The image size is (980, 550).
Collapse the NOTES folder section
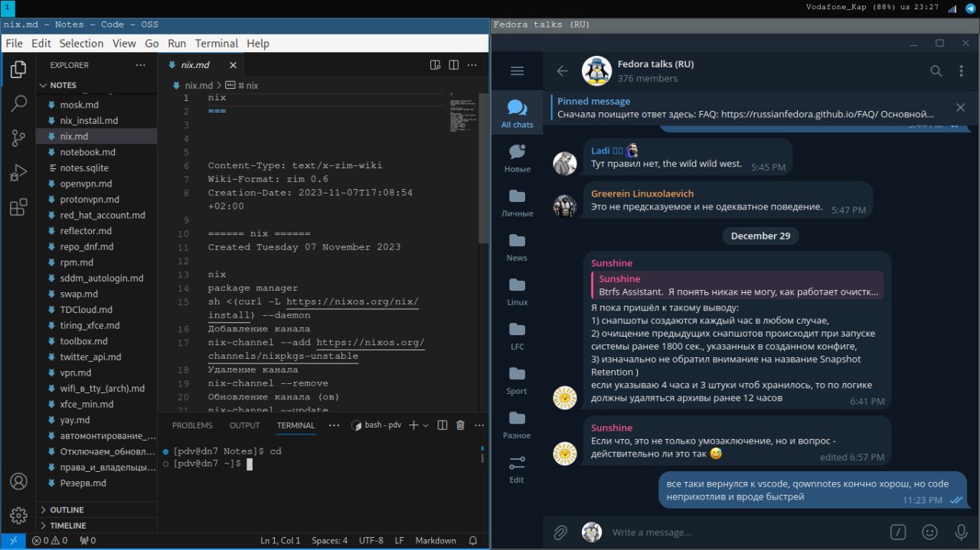click(x=96, y=85)
